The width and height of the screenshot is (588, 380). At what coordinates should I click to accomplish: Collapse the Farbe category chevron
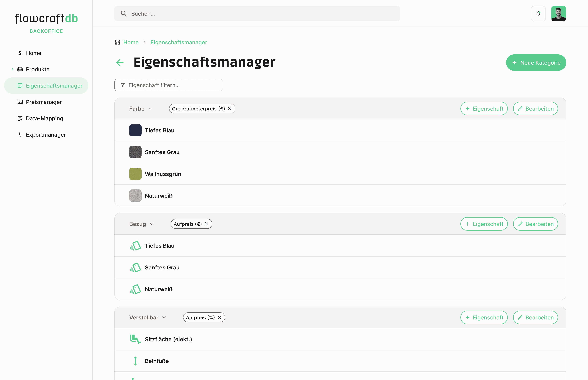[150, 109]
